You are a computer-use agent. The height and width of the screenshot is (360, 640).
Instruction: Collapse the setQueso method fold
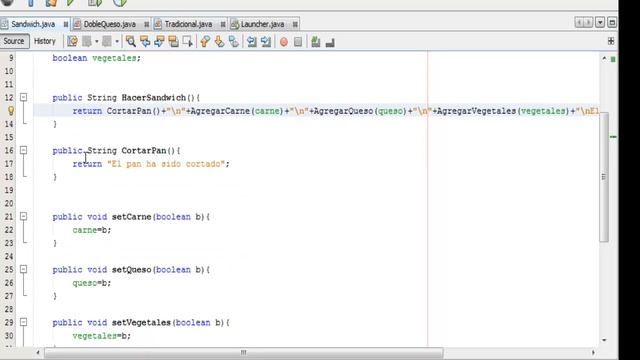[24, 269]
